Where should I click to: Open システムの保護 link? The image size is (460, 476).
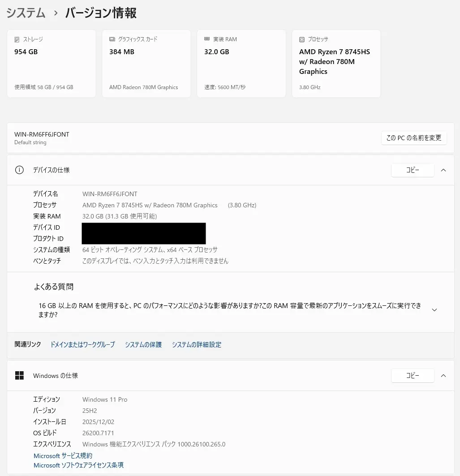coord(143,344)
